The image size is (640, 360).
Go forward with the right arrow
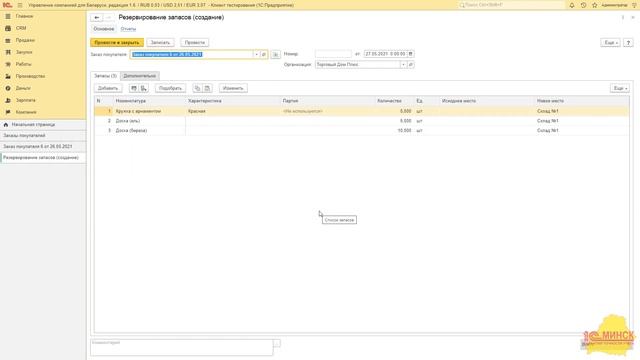point(108,18)
